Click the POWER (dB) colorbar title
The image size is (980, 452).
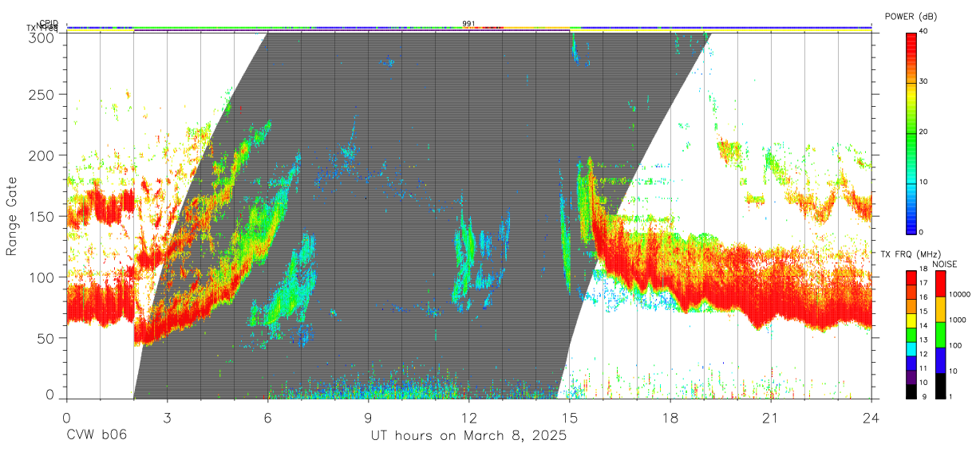tap(911, 17)
